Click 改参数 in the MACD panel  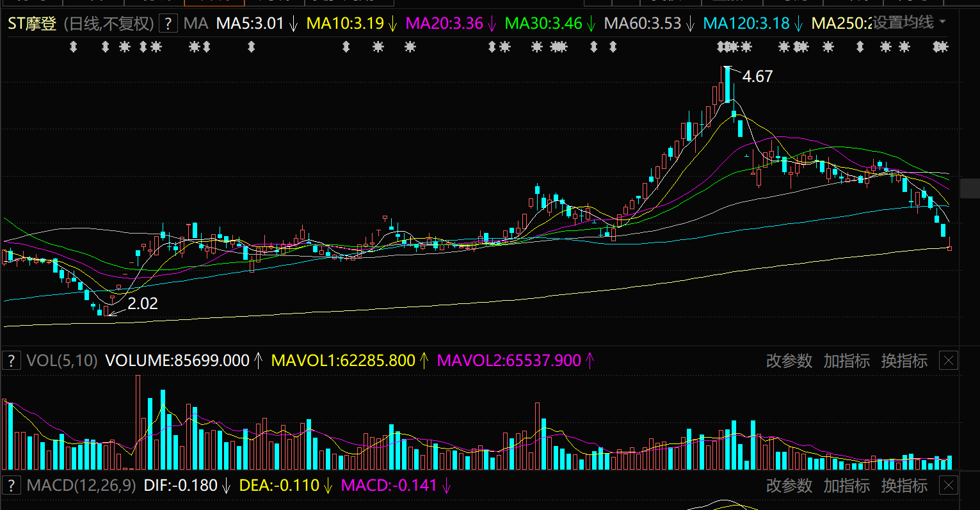click(789, 486)
